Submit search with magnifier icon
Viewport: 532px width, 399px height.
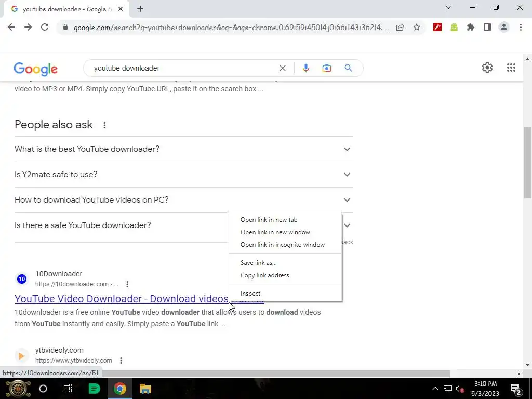(x=348, y=68)
